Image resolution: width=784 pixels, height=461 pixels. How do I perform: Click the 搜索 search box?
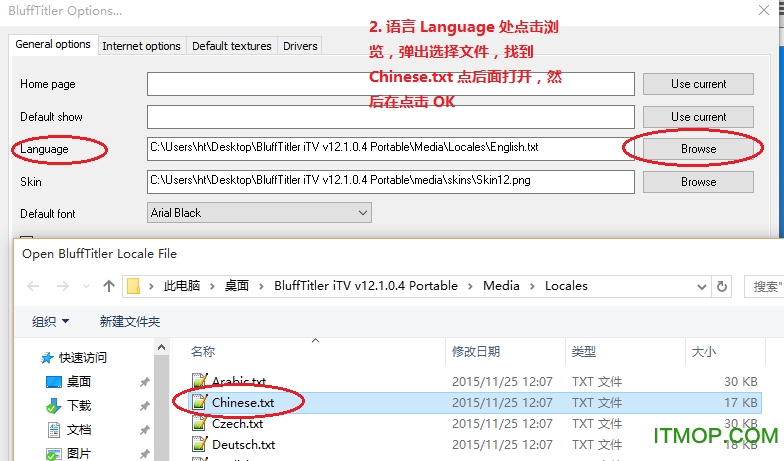point(764,286)
